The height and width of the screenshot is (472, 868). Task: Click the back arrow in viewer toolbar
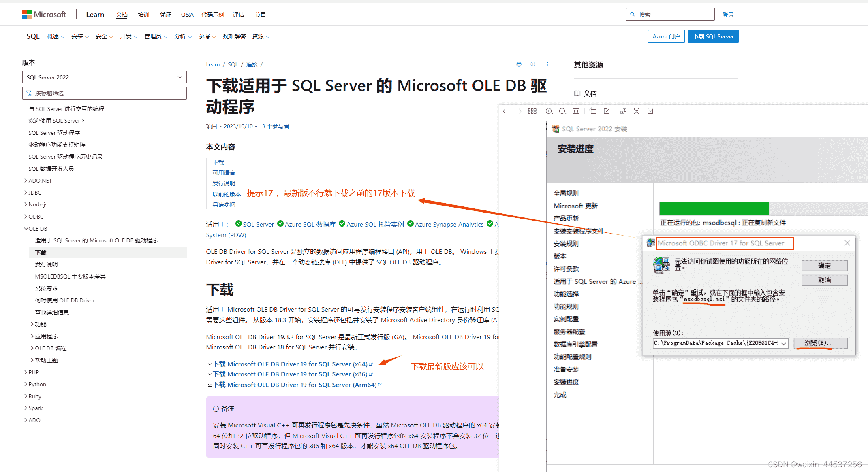505,111
